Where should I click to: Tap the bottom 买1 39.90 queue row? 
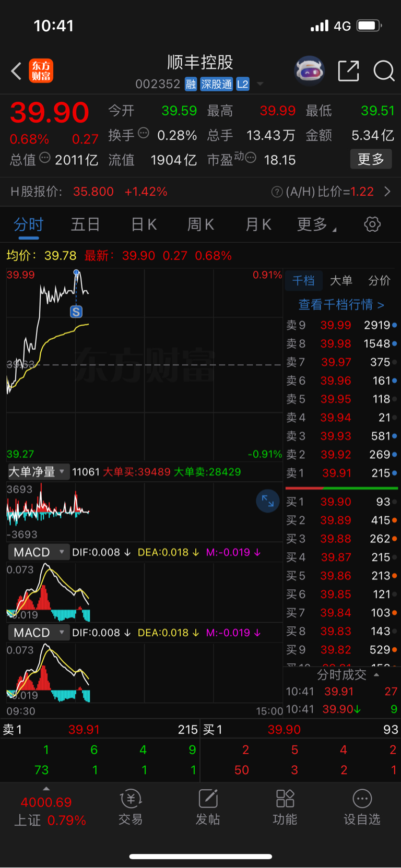click(x=301, y=730)
